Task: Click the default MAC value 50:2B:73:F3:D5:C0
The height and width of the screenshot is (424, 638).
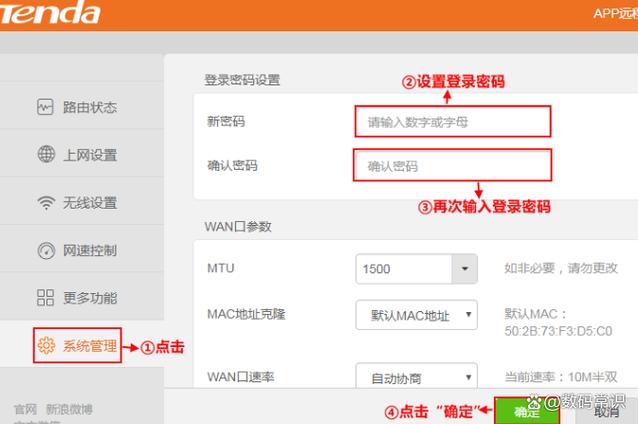Action: tap(558, 331)
